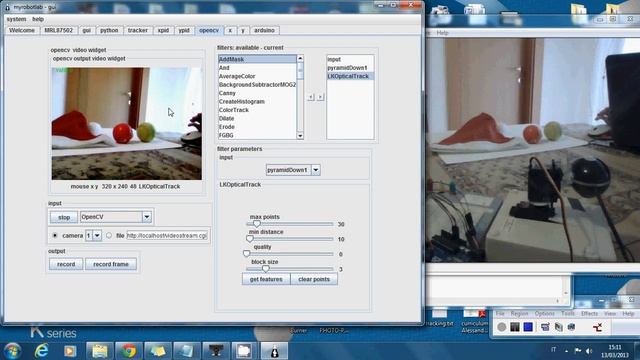This screenshot has width=640, height=360.
Task: Switch to the arduino tab
Action: pyautogui.click(x=264, y=30)
